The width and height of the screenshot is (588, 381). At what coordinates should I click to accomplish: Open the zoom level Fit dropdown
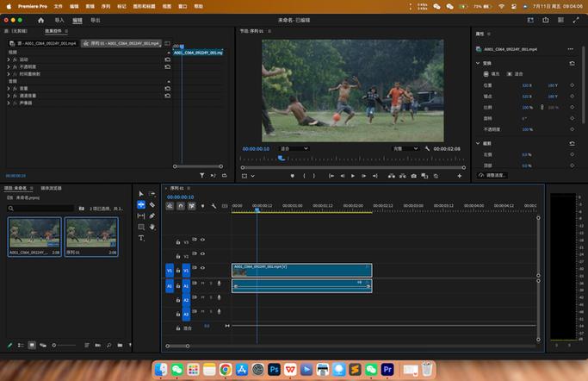point(294,148)
